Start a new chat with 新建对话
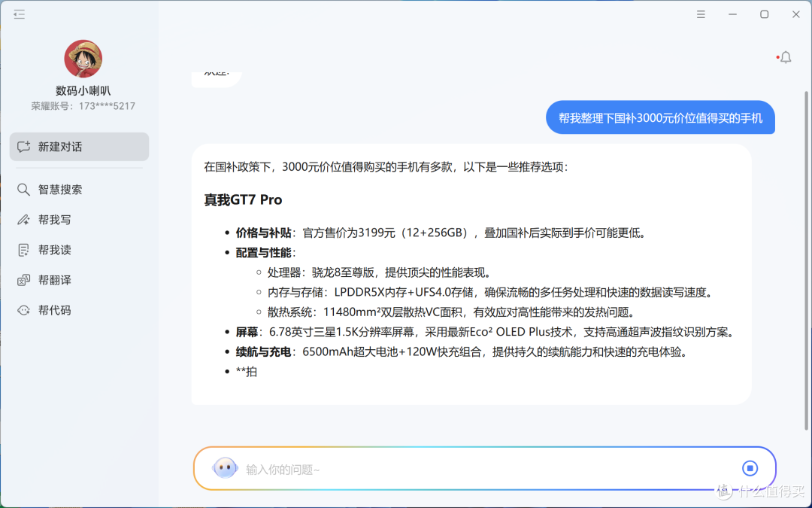The width and height of the screenshot is (812, 508). (79, 147)
